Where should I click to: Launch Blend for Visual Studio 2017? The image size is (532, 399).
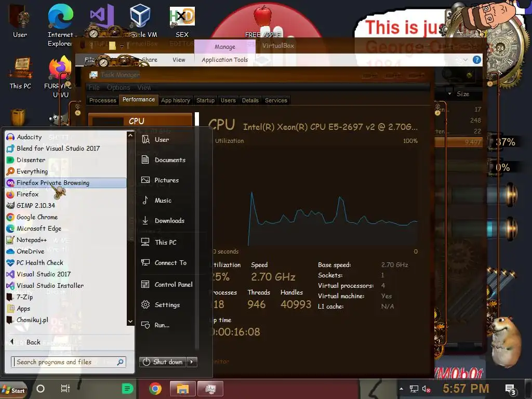pyautogui.click(x=66, y=148)
